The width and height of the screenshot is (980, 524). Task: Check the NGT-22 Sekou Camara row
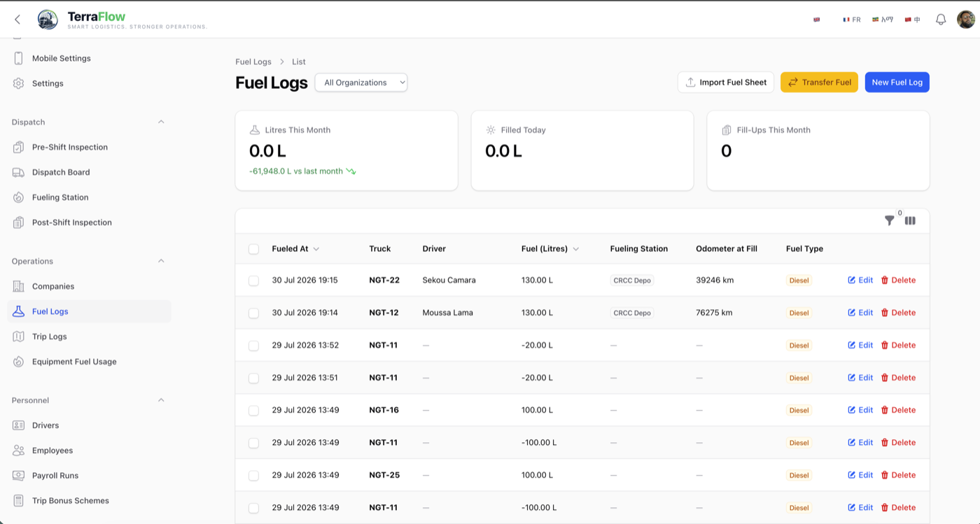click(x=253, y=281)
